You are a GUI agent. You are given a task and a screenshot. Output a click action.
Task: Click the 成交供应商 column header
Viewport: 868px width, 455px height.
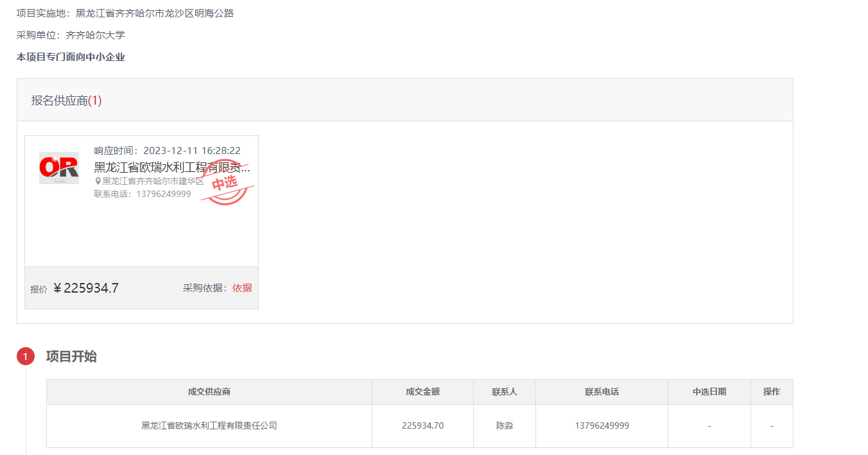pyautogui.click(x=209, y=391)
